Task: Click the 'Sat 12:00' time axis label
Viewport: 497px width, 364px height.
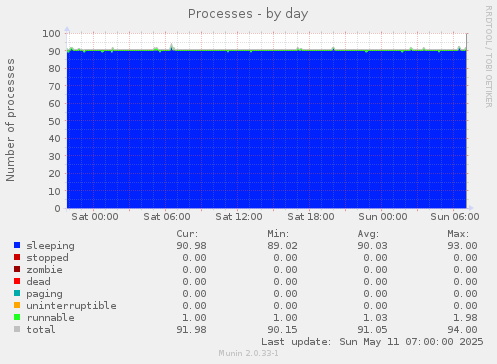Action: tap(239, 217)
